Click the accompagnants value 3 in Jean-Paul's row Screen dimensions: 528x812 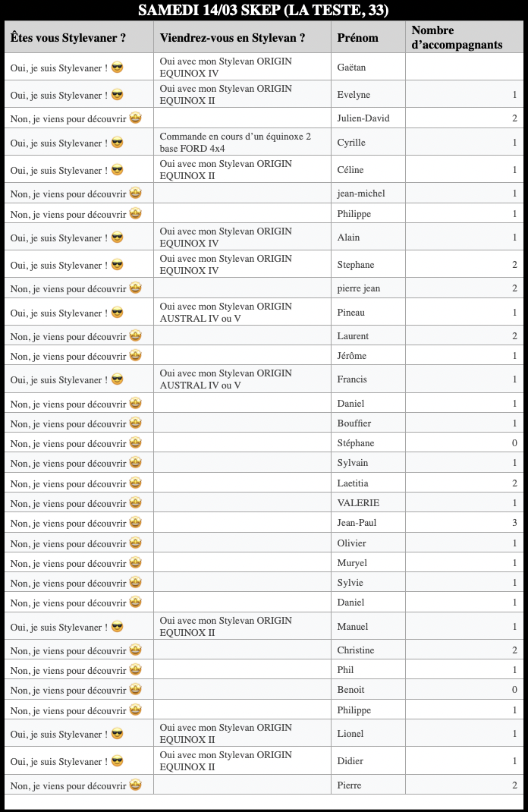point(514,522)
